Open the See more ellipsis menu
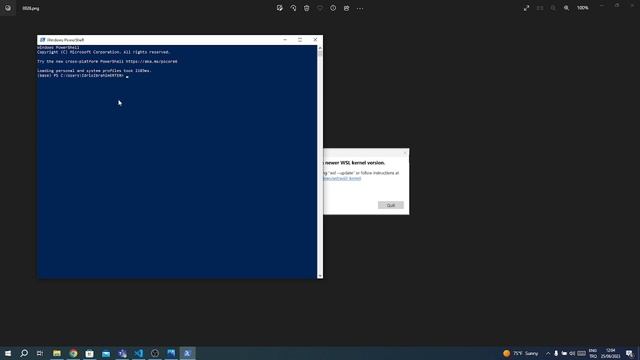640x360 pixels. point(360,8)
